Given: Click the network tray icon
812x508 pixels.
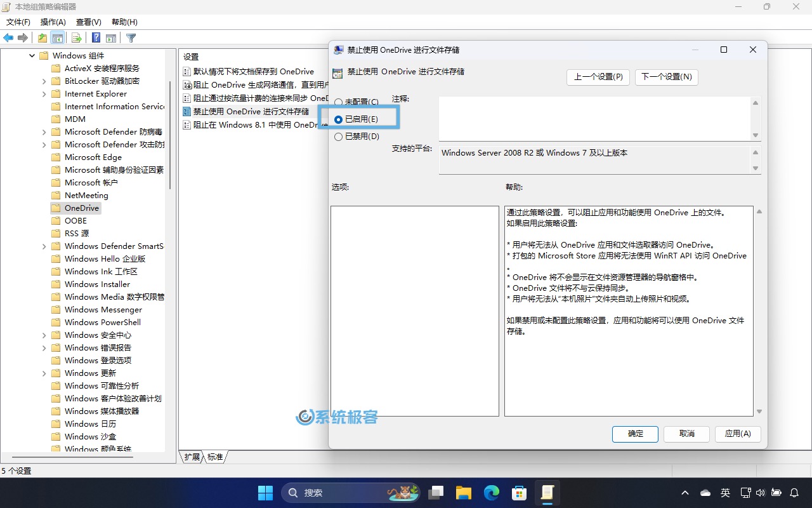Looking at the screenshot, I should coord(745,493).
